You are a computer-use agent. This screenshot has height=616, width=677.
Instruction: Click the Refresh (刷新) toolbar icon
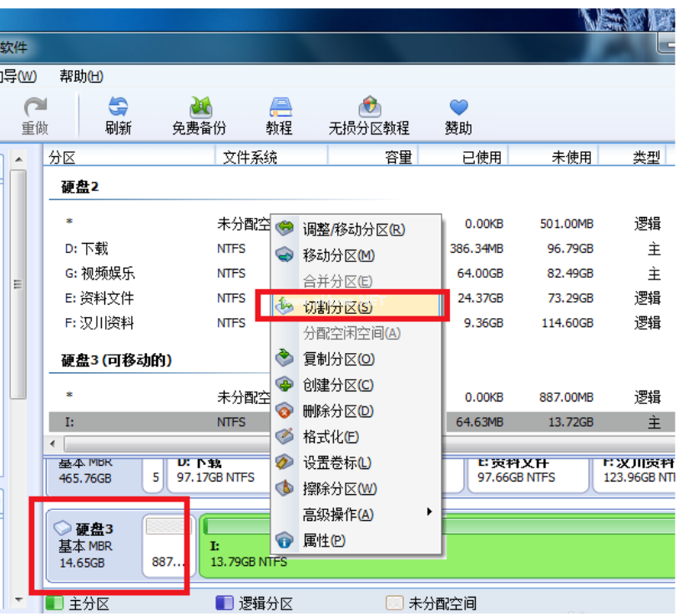pos(118,115)
